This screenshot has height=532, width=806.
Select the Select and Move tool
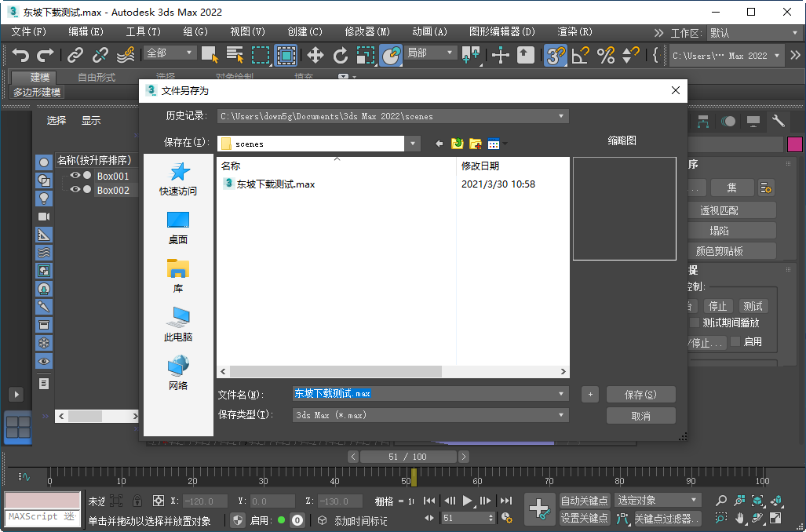[x=317, y=55]
